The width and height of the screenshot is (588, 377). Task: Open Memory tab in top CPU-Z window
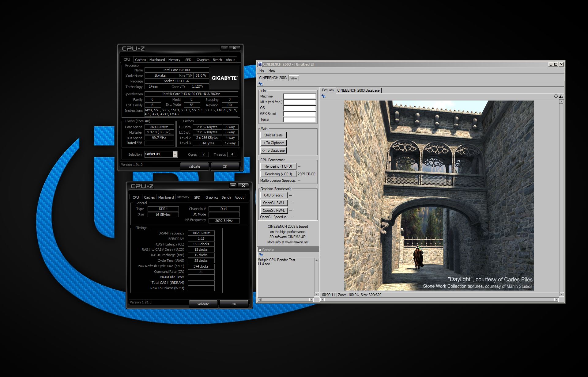[174, 60]
